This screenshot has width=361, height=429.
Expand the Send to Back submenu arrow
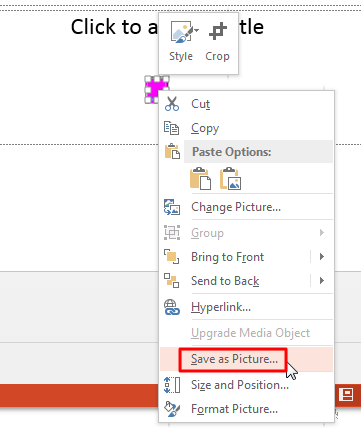click(322, 281)
